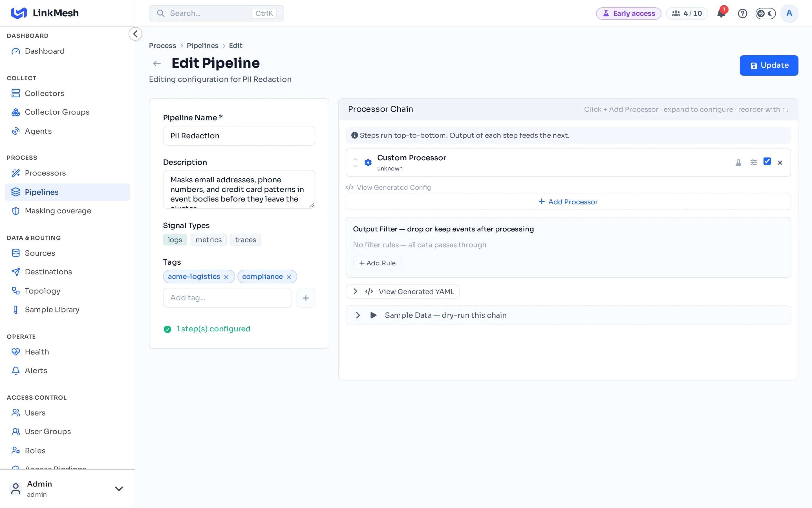Viewport: 812px width, 508px height.
Task: Open View Generated Config
Action: pos(388,187)
